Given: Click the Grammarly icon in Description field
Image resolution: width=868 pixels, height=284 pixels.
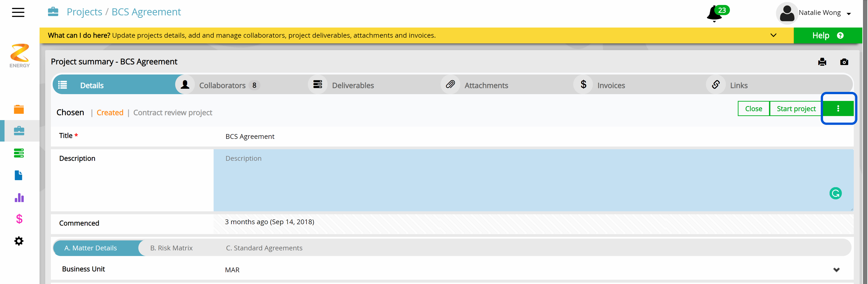Looking at the screenshot, I should tap(835, 193).
